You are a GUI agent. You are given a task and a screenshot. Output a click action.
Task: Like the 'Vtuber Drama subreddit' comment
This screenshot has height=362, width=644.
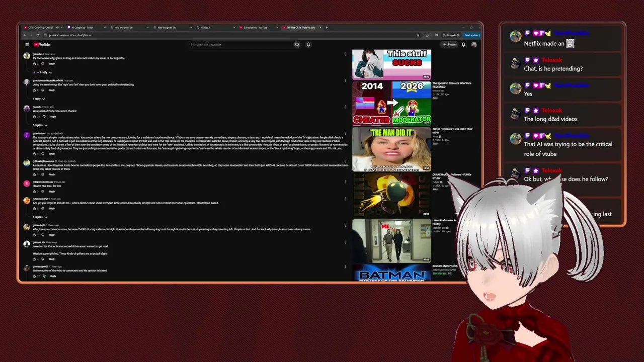pos(34,259)
